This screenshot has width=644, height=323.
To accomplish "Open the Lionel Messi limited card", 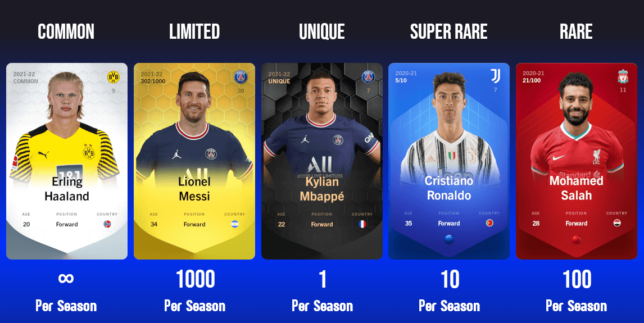I will point(194,161).
